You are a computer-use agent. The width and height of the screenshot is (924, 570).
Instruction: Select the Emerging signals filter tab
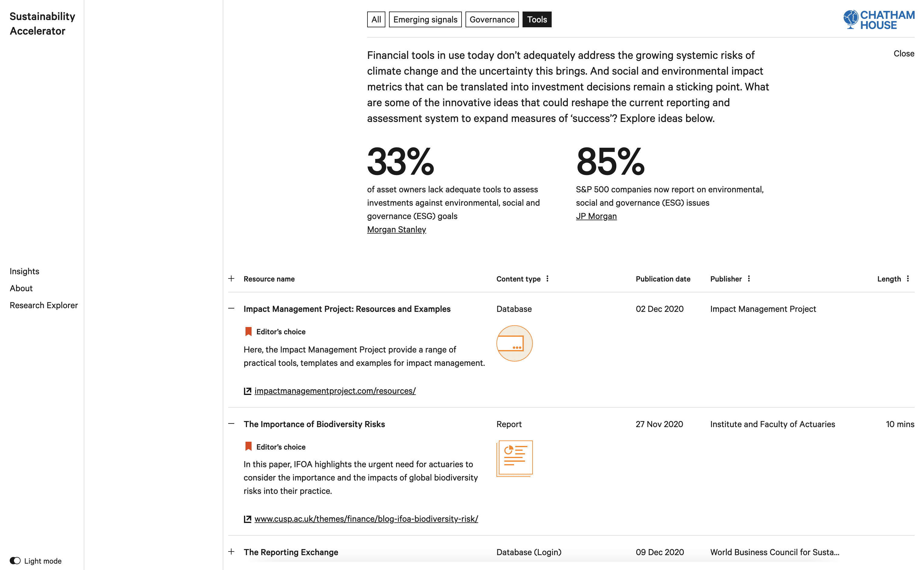click(x=425, y=20)
